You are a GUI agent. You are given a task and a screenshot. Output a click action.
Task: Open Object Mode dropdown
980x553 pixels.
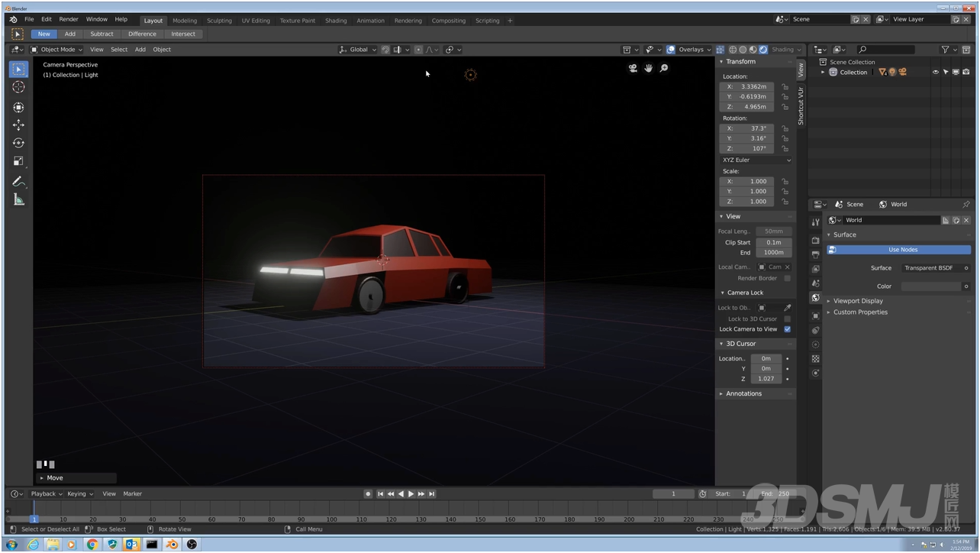point(56,50)
